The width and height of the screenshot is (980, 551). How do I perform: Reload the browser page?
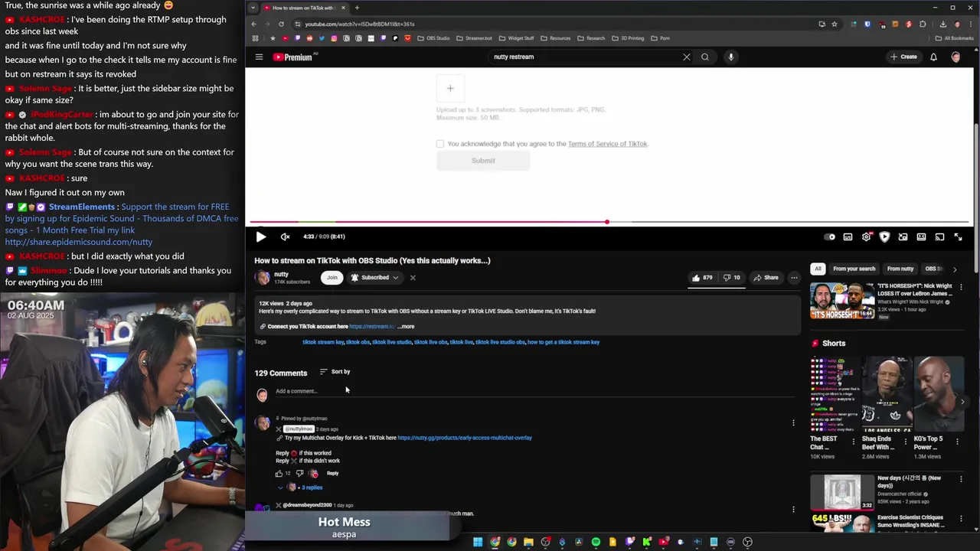point(281,24)
